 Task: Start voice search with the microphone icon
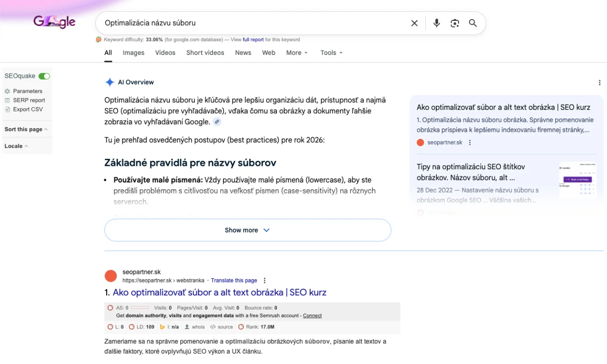coord(437,23)
